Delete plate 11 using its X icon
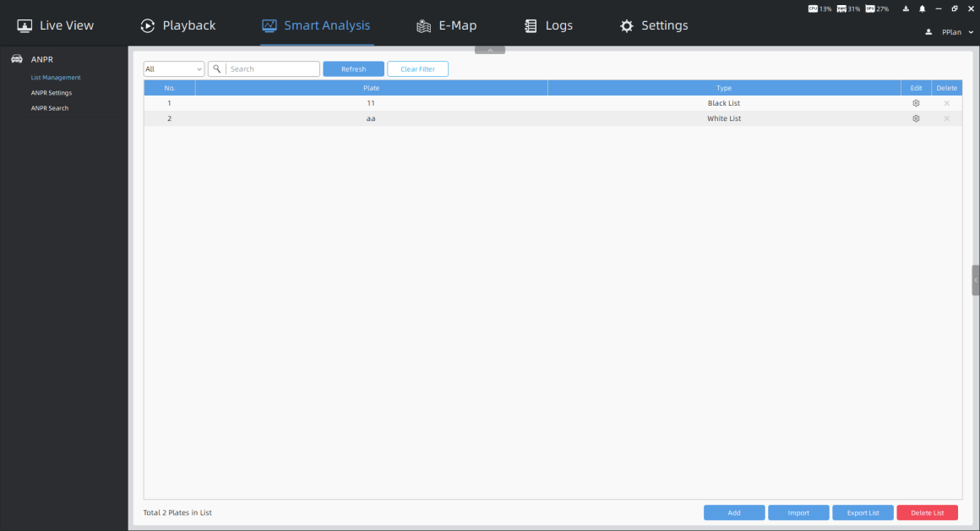 pos(946,103)
